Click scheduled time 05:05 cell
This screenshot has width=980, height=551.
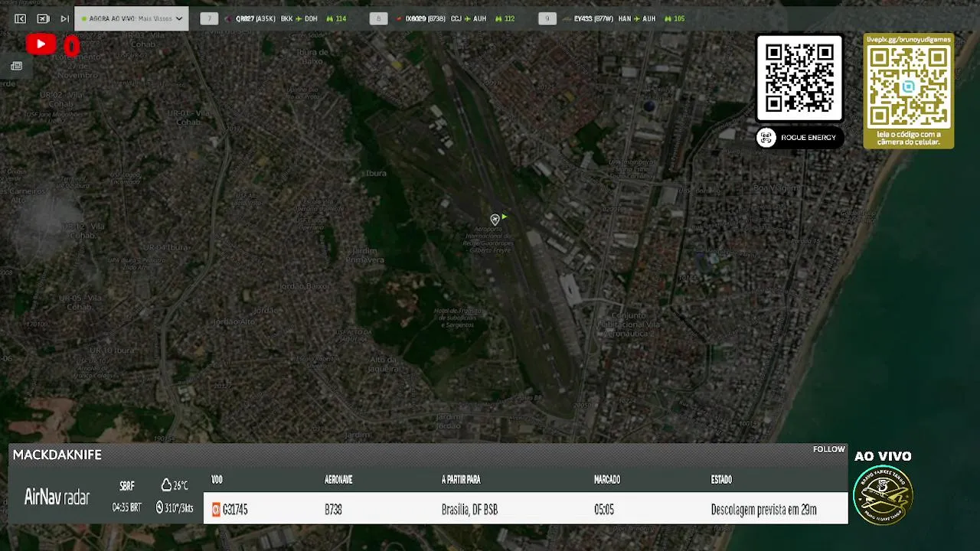pos(604,510)
